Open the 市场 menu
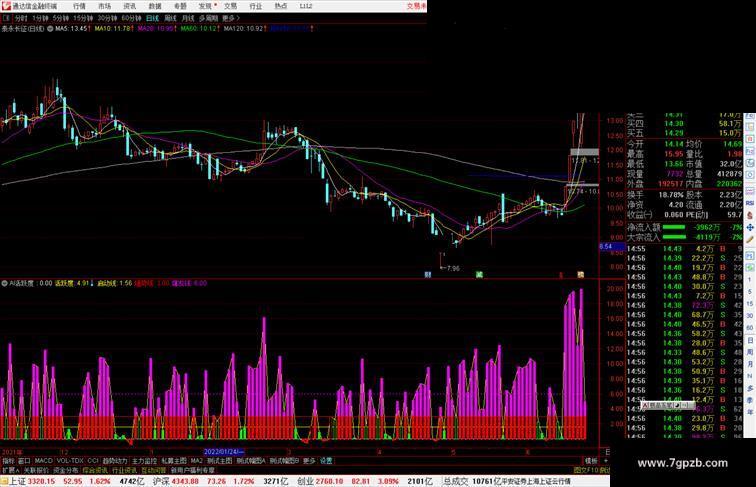The image size is (756, 487). pyautogui.click(x=105, y=6)
